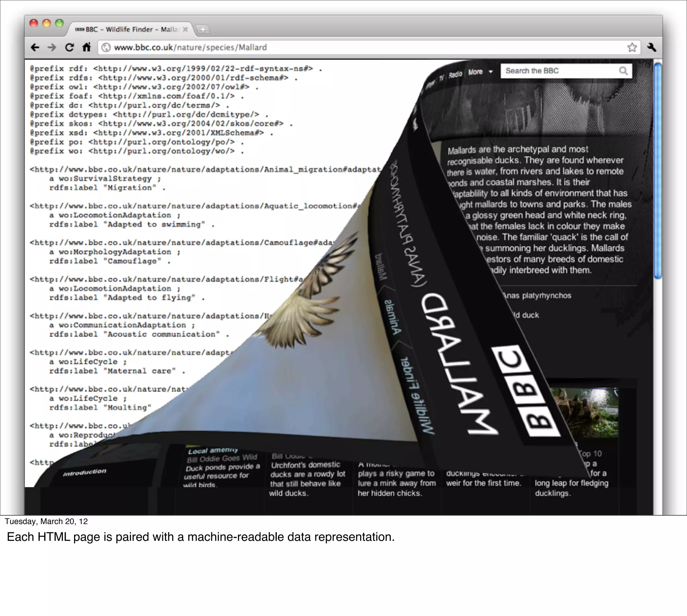The width and height of the screenshot is (687, 616).
Task: Click the rdfs:label "Acoustic communication" line
Action: pos(139,335)
